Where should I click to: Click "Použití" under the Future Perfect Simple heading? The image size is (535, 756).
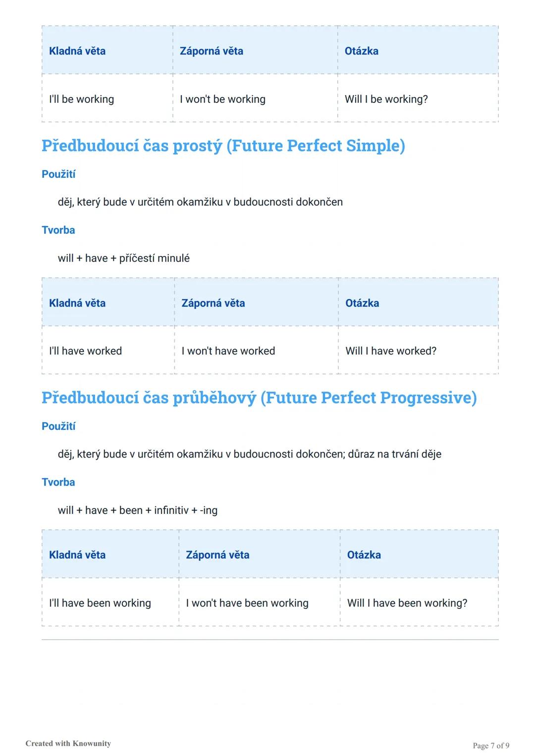(58, 174)
